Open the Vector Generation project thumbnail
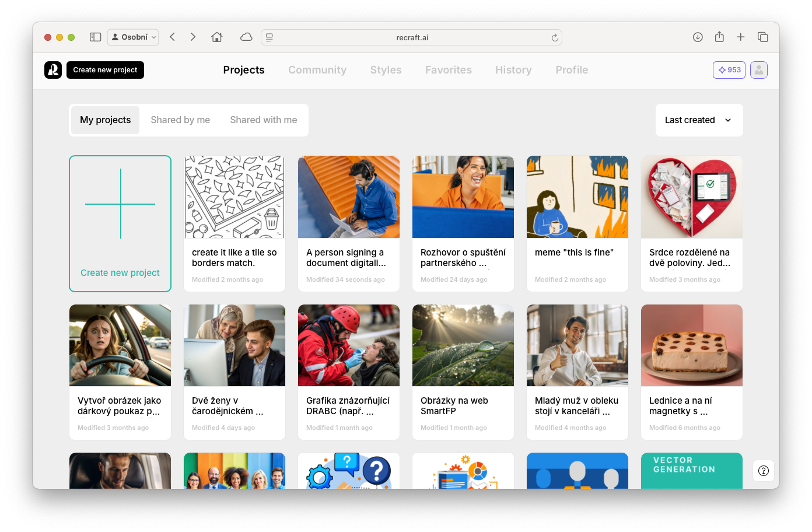812x532 pixels. tap(692, 471)
